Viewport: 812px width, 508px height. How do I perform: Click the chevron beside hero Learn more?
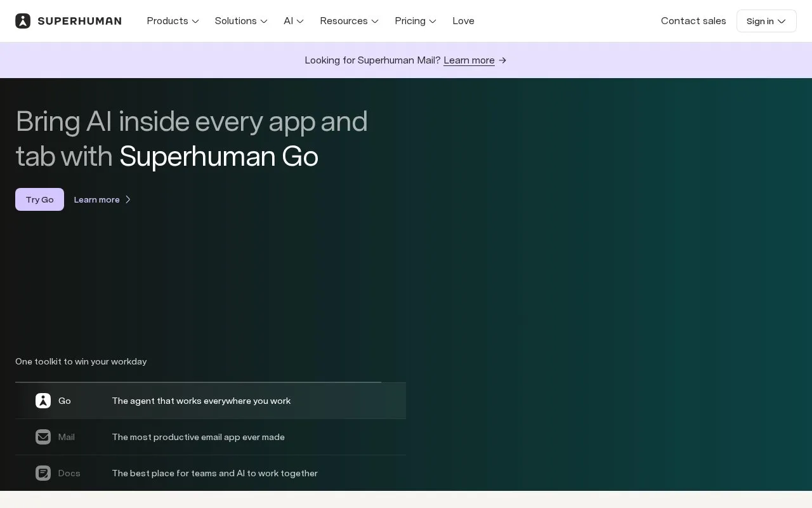pyautogui.click(x=128, y=199)
